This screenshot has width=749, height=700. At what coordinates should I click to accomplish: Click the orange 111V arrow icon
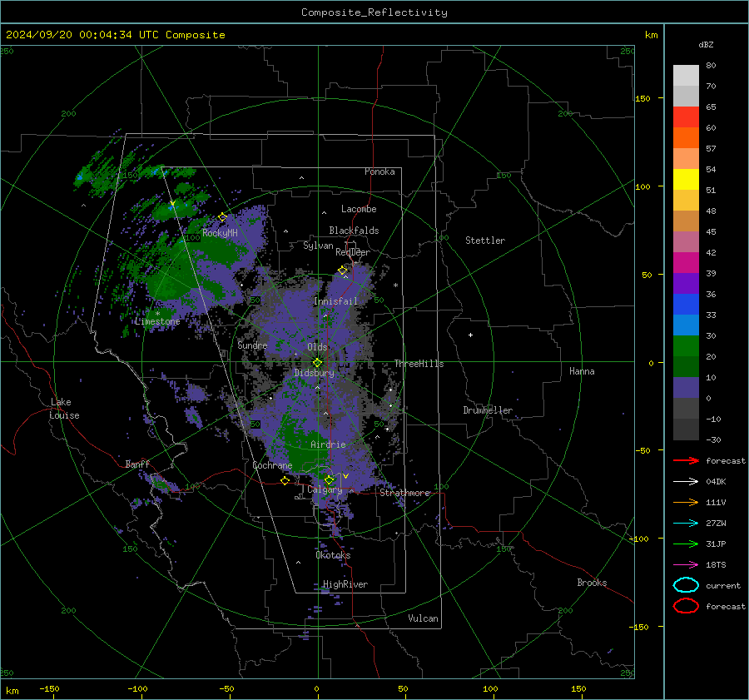[x=686, y=502]
